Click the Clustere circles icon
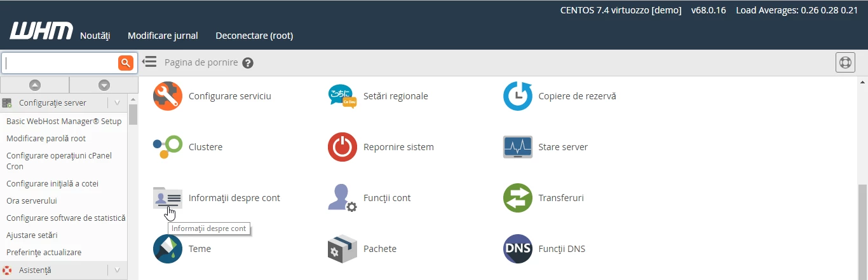 click(x=168, y=147)
